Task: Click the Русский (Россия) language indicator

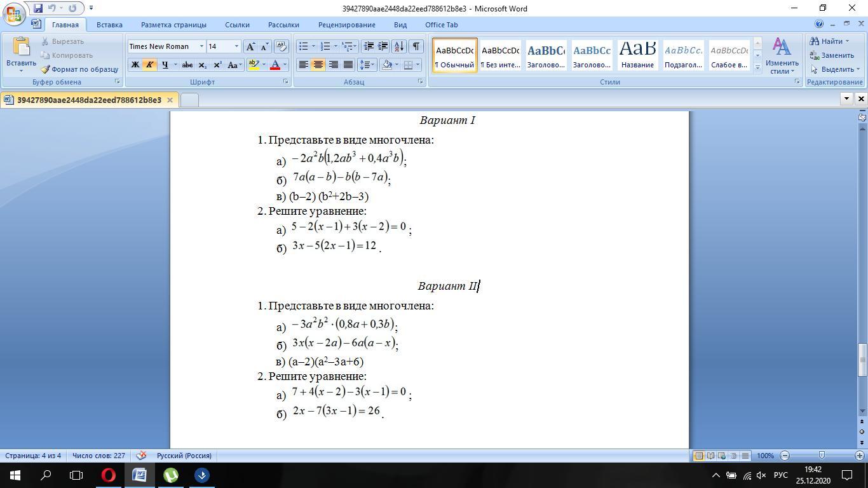Action: click(184, 456)
